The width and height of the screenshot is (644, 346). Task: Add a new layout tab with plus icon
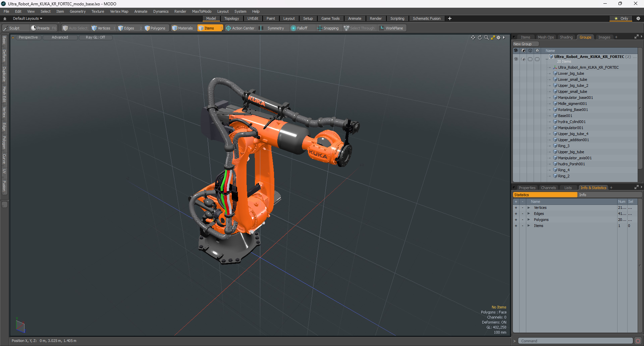point(450,18)
